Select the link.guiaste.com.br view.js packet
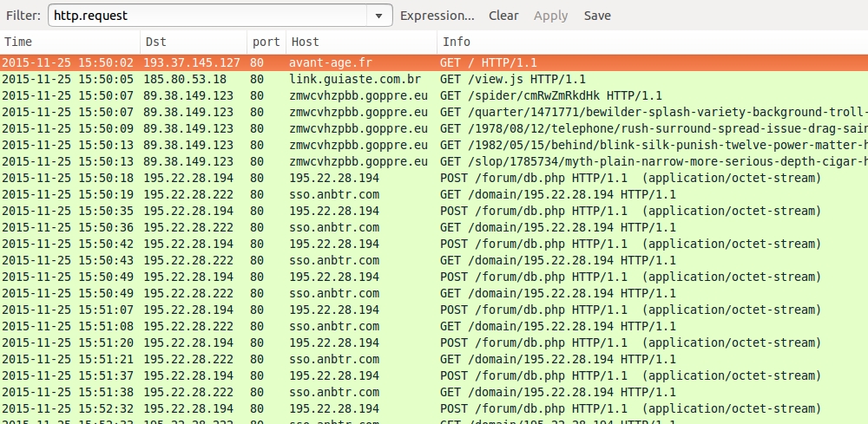This screenshot has height=424, width=868. pos(434,79)
